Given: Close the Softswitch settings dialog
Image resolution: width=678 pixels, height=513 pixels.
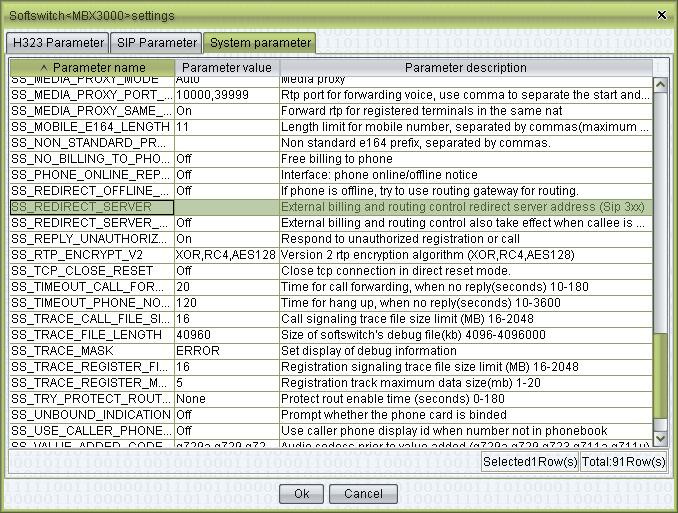Looking at the screenshot, I should [x=661, y=15].
